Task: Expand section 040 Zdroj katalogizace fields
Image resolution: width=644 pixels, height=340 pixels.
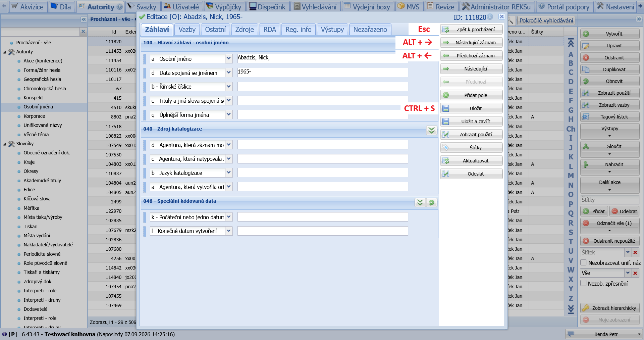Action: (x=432, y=130)
